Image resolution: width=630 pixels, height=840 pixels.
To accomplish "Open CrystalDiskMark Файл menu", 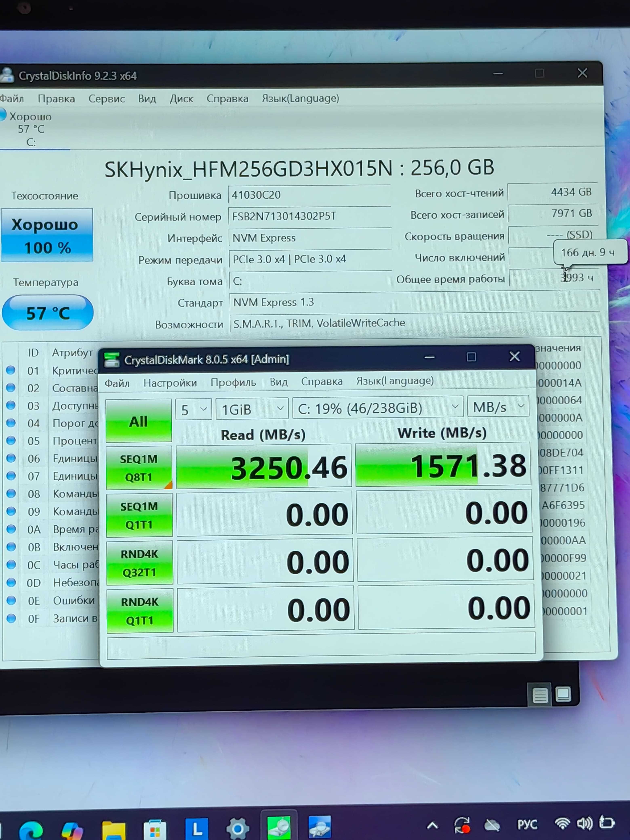I will [117, 383].
